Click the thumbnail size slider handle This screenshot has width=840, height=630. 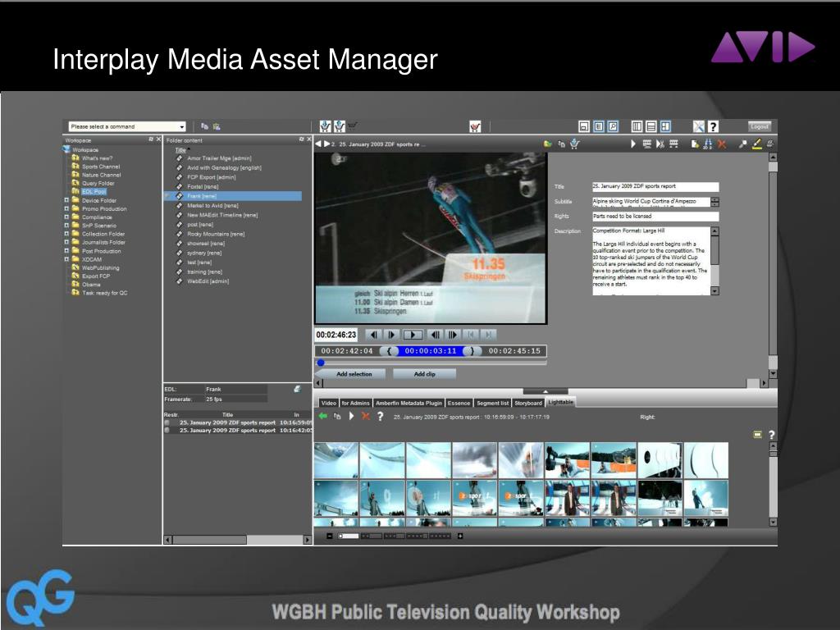click(x=341, y=536)
